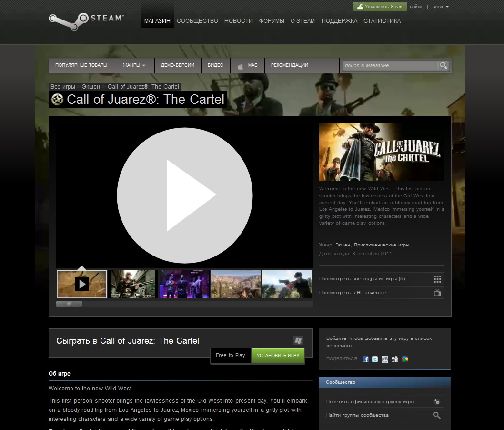Share the game on Facebook

tap(365, 359)
